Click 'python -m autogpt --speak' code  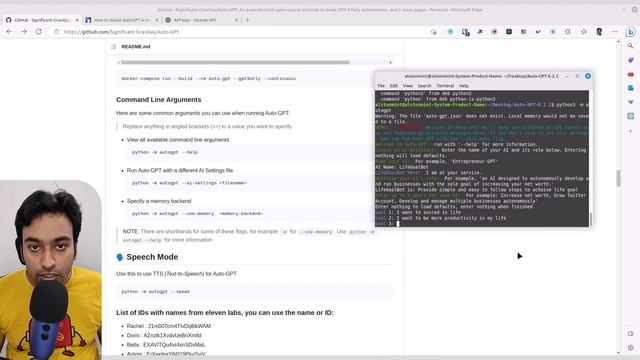156,291
